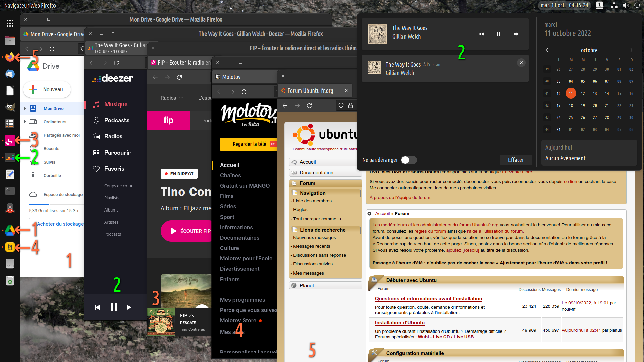This screenshot has width=644, height=362.
Task: Select the fip station tab
Action: point(169,120)
